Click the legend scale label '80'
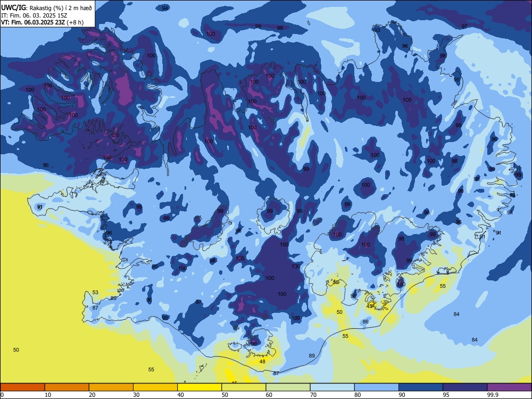The height and width of the screenshot is (399, 532). pyautogui.click(x=358, y=395)
